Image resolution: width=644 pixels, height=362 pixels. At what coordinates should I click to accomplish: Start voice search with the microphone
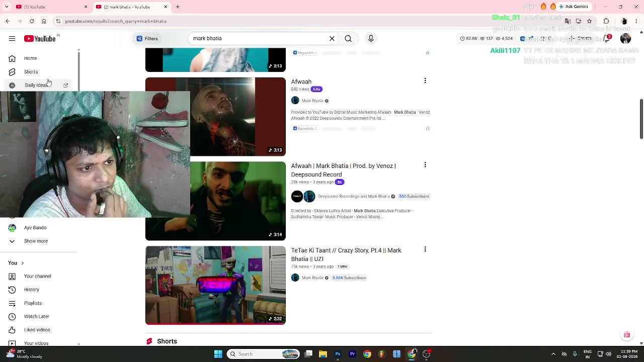tap(371, 39)
